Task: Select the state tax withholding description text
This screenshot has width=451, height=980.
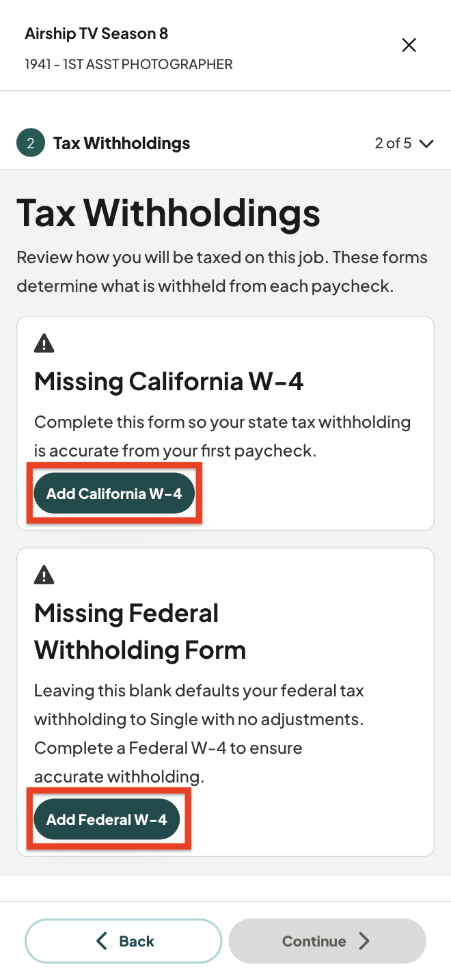Action: (222, 437)
